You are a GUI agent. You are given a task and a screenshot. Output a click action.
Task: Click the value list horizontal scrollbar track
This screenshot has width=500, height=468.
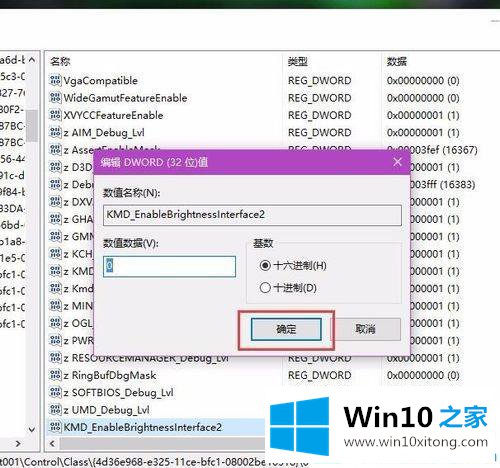click(162, 444)
